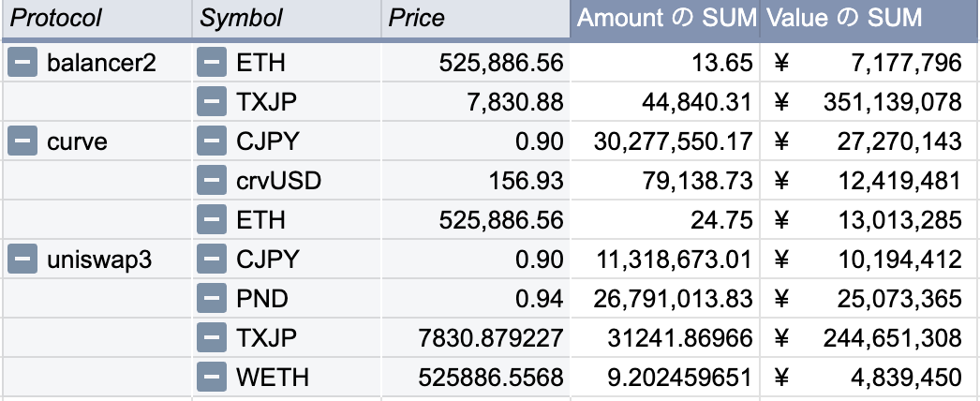Collapse the uniswap3 protocol group
Image resolution: width=980 pixels, height=401 pixels.
[22, 260]
